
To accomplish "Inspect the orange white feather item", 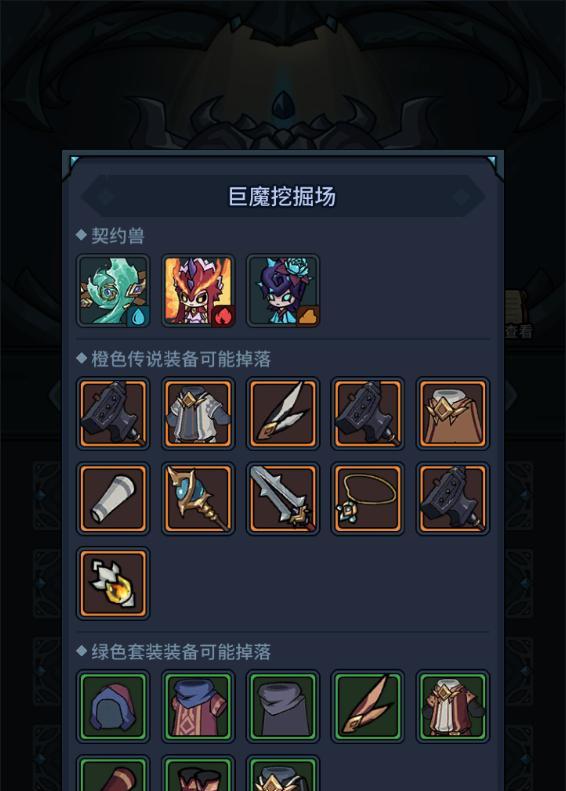I will 283,413.
